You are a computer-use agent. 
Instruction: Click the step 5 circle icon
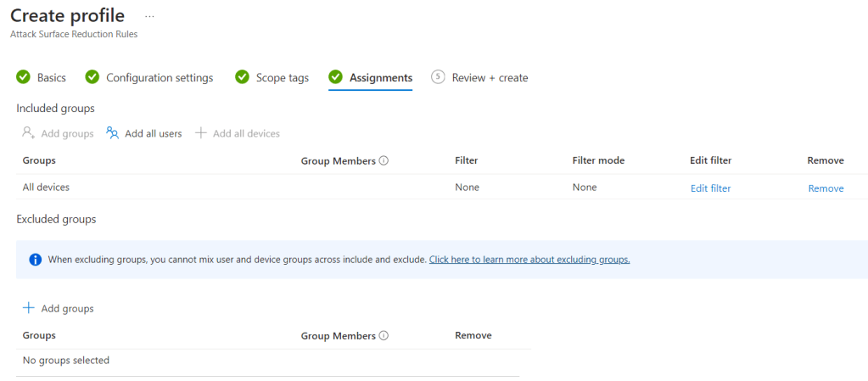[438, 77]
